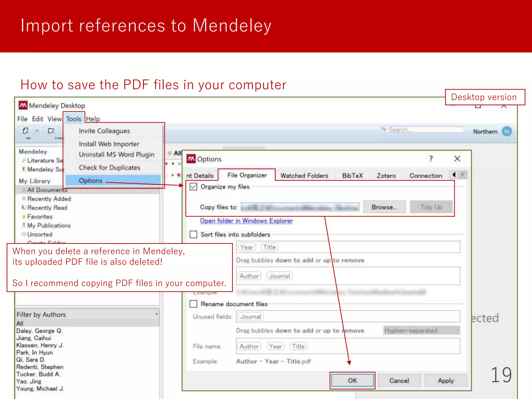Enable Rename document files checkbox
Viewport: 532px width, 399px height.
[194, 304]
